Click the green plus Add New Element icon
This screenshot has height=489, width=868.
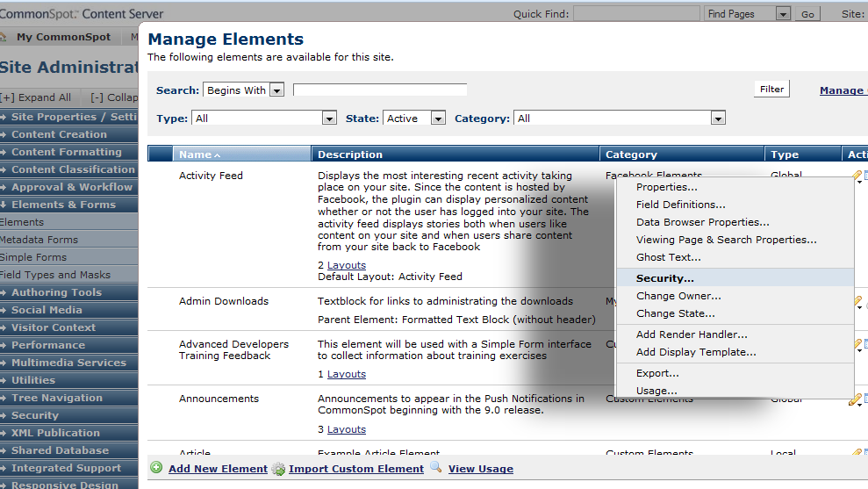coord(156,468)
